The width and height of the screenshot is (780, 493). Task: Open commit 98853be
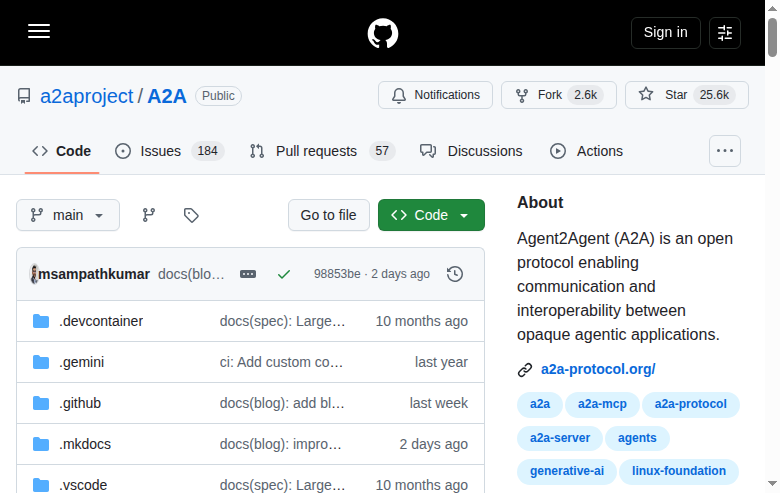pos(337,274)
